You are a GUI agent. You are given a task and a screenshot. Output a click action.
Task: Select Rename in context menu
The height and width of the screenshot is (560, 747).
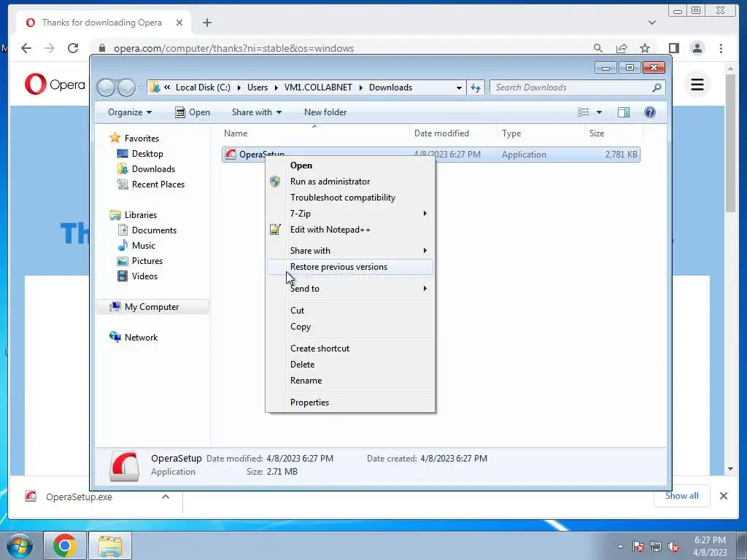point(350,381)
